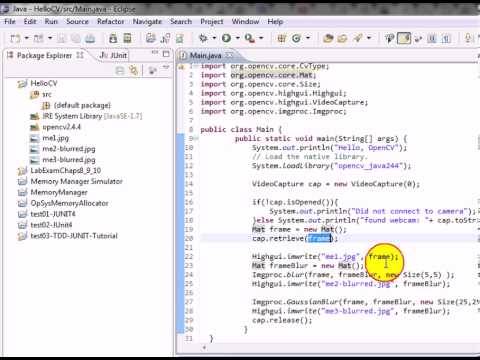Click 'cap.release();' on line 29
Image resolution: width=480 pixels, height=360 pixels.
[x=282, y=320]
